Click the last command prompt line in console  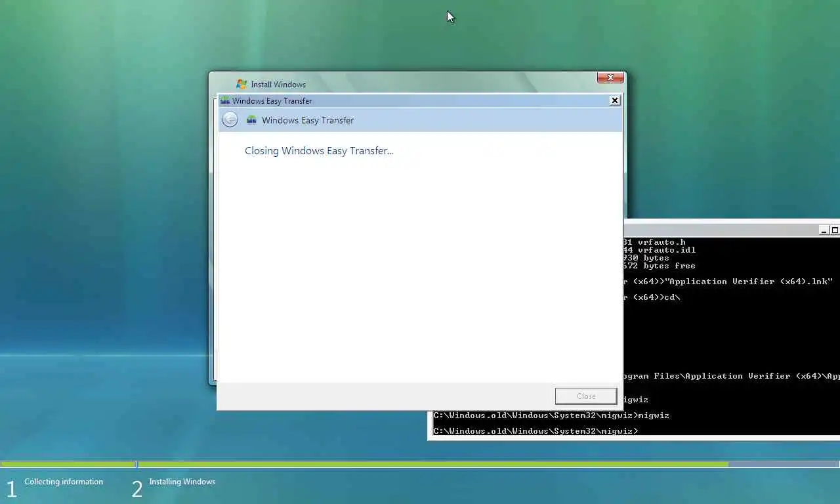tap(535, 431)
